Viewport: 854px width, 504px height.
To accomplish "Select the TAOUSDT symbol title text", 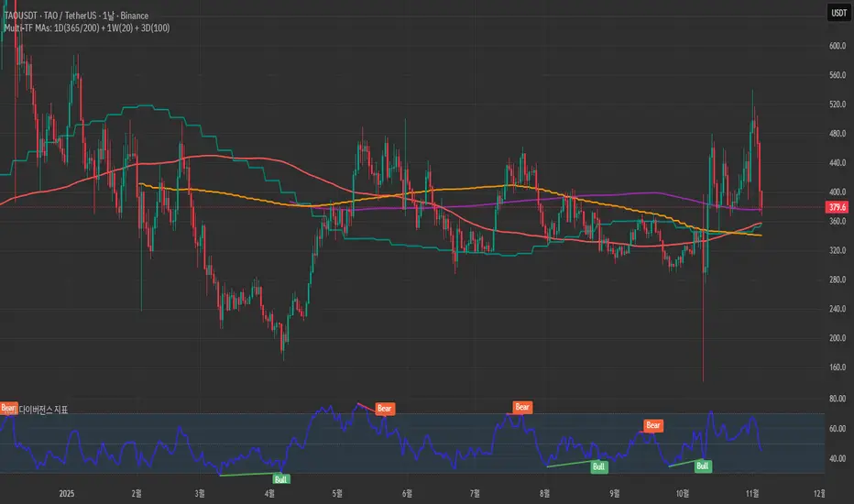I will pyautogui.click(x=76, y=16).
